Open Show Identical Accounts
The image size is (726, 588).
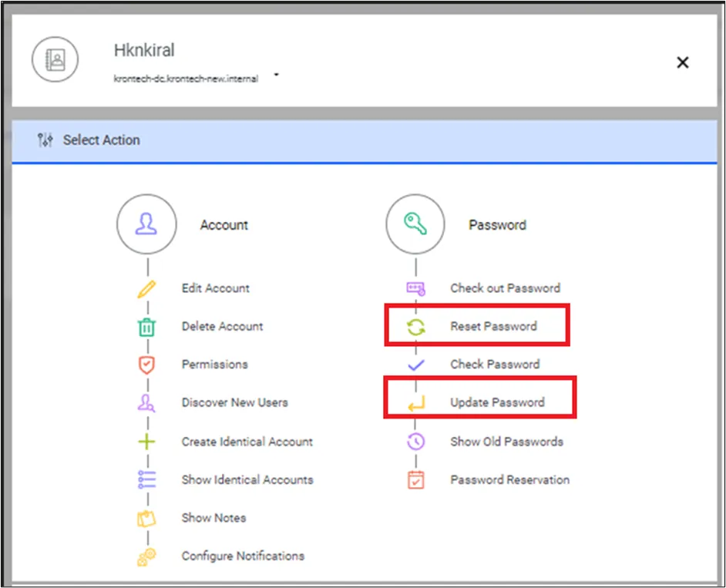(x=247, y=479)
